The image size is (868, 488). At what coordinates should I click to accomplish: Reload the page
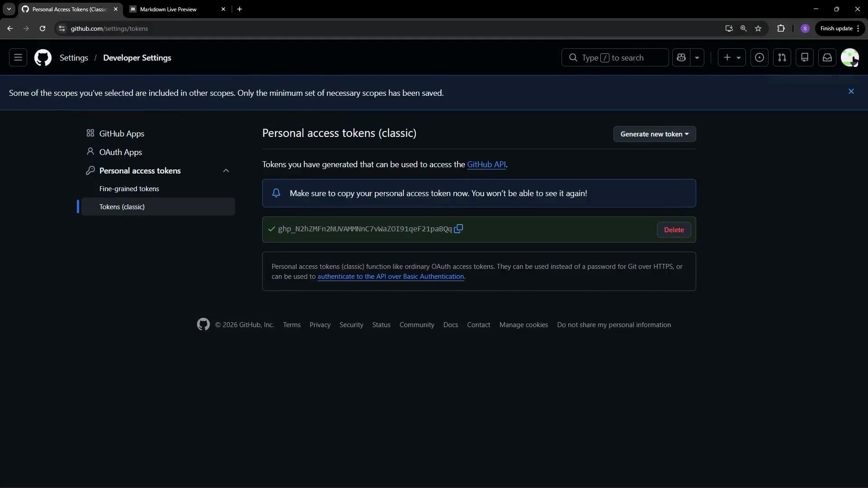[x=42, y=28]
